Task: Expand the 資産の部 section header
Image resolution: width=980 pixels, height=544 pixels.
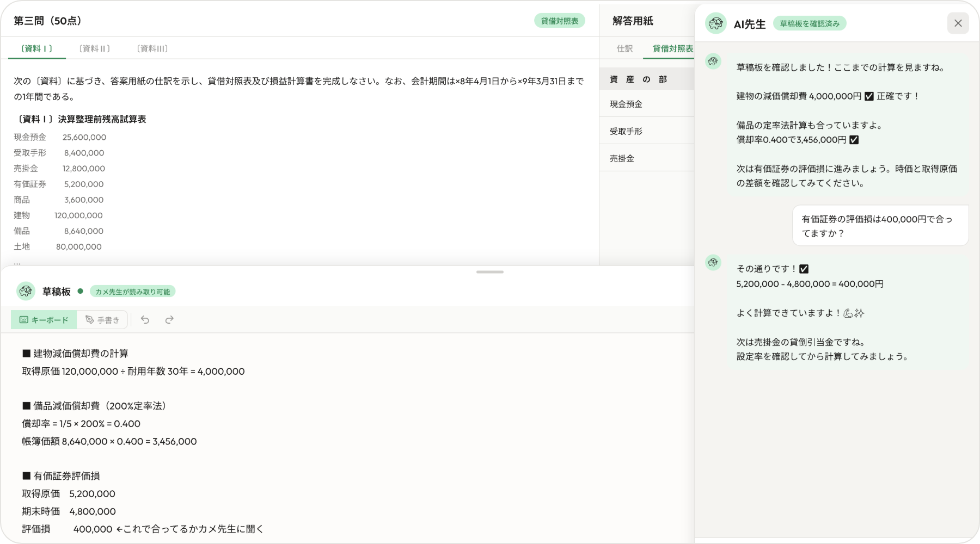Action: (638, 79)
